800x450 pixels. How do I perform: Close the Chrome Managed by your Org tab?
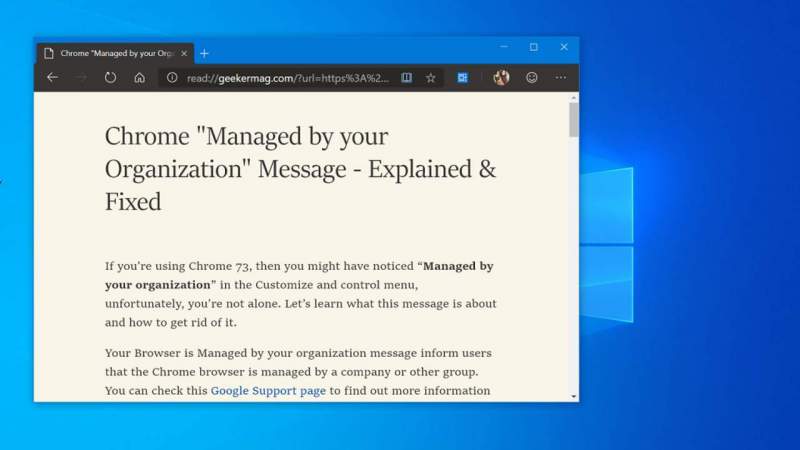(184, 53)
